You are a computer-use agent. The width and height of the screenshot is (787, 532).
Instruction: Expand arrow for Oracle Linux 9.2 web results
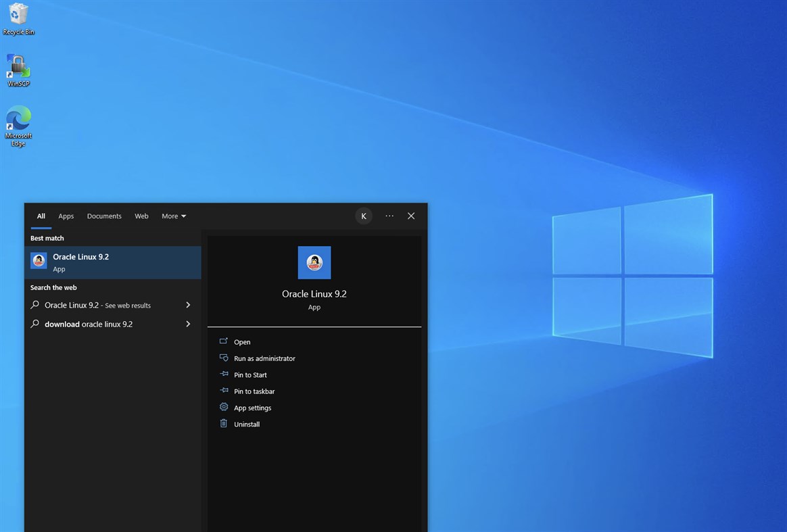coord(188,305)
